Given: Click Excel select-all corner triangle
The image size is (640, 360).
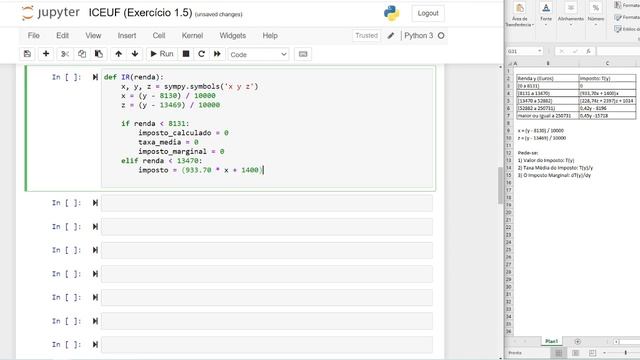Looking at the screenshot, I should [509, 64].
